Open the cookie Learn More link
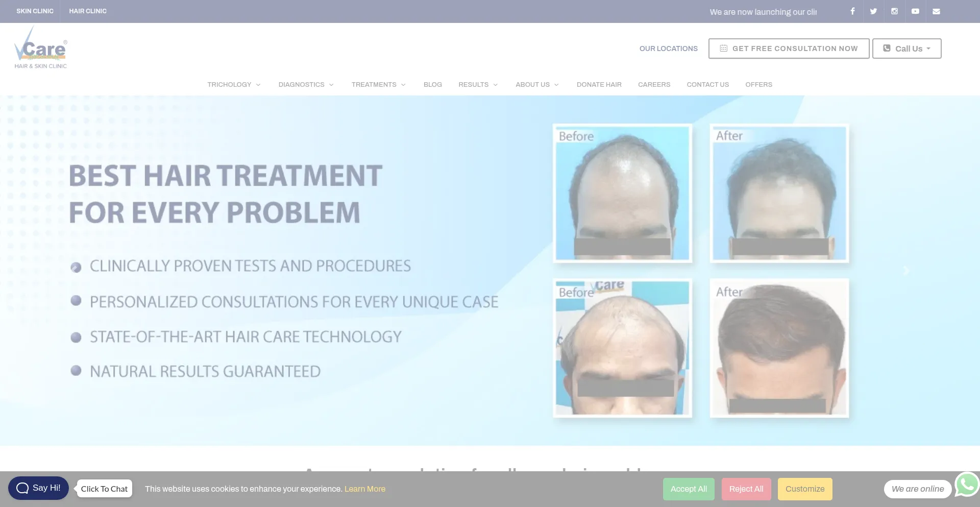This screenshot has height=507, width=980. [x=365, y=489]
